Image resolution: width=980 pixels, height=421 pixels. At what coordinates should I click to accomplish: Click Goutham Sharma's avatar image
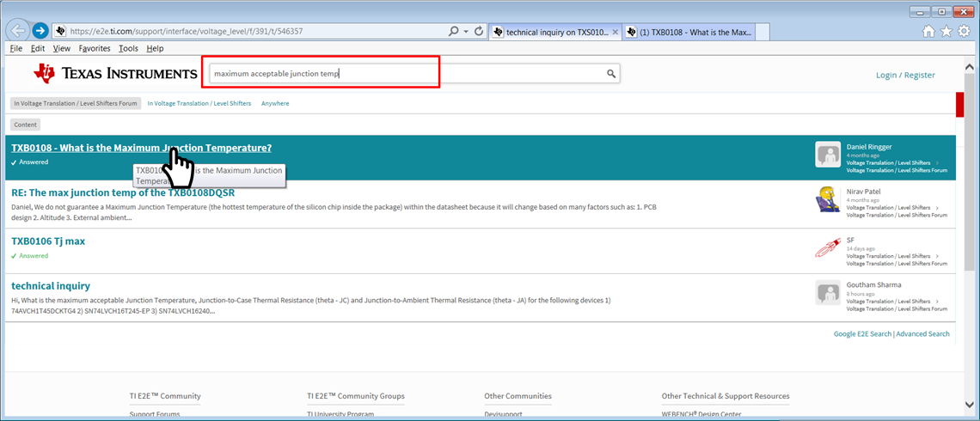[x=828, y=292]
